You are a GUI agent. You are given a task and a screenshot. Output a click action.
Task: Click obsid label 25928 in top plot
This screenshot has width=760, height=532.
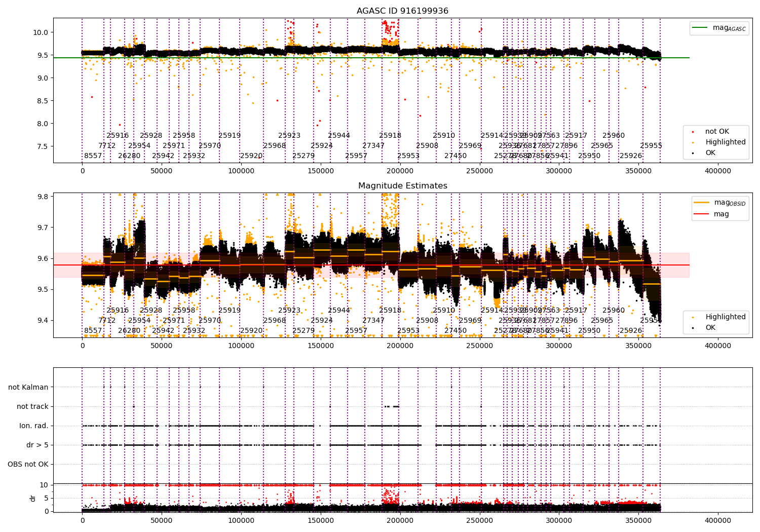pos(151,136)
